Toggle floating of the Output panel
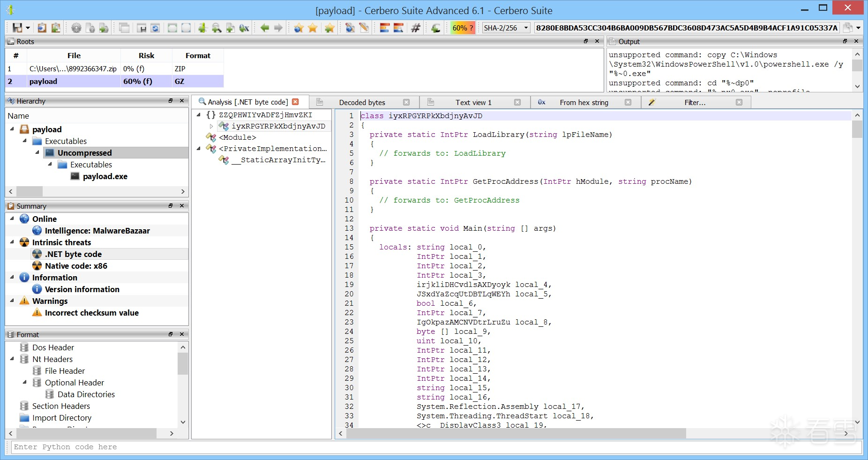 (x=845, y=41)
